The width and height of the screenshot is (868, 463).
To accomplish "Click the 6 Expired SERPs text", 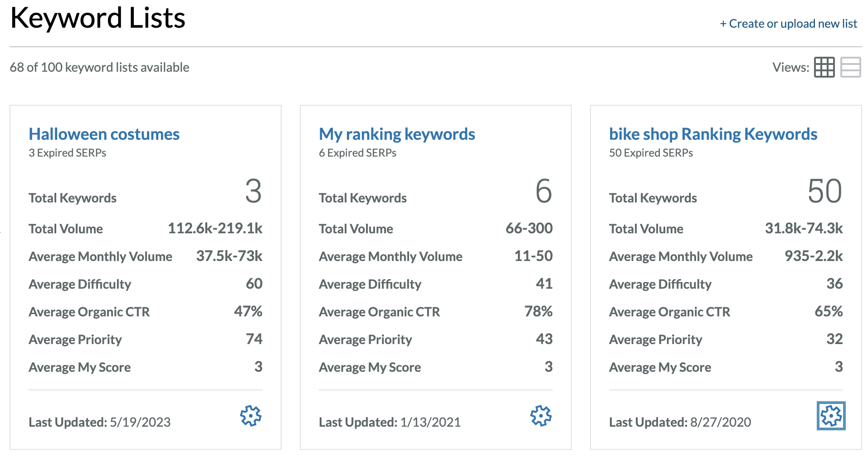I will 357,153.
